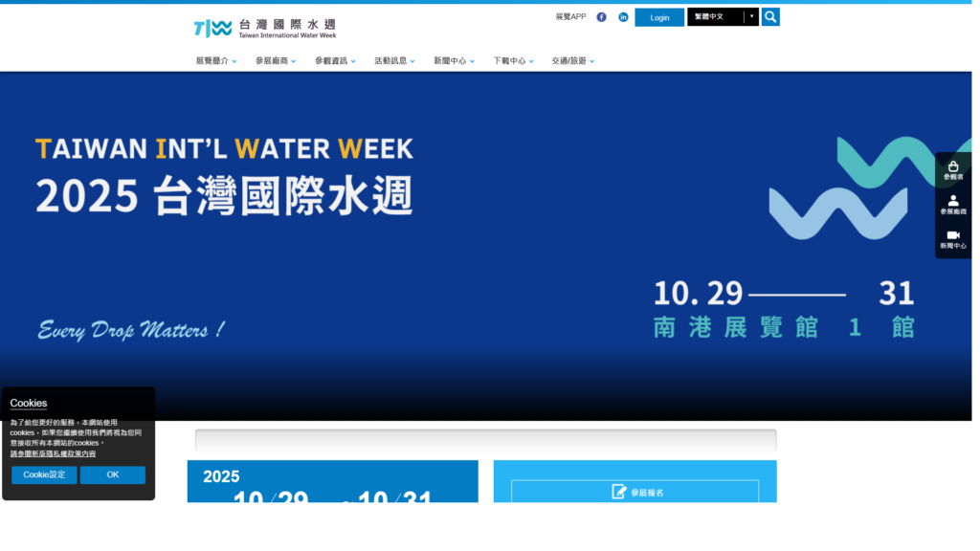Open the Facebook page icon
980x551 pixels.
601,17
